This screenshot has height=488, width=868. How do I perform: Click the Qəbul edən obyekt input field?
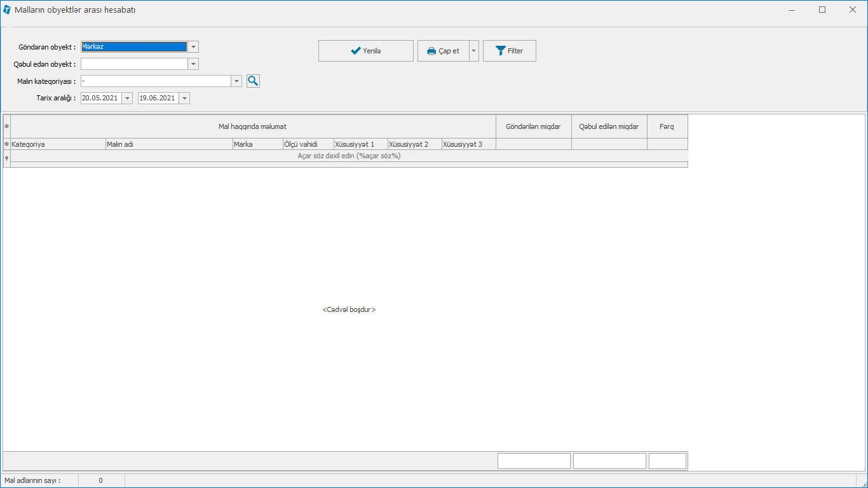[134, 64]
